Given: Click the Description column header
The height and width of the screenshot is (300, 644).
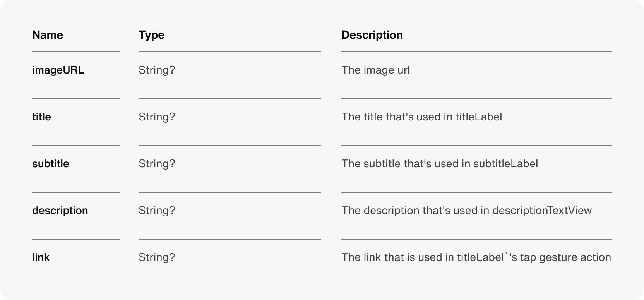Looking at the screenshot, I should 372,35.
